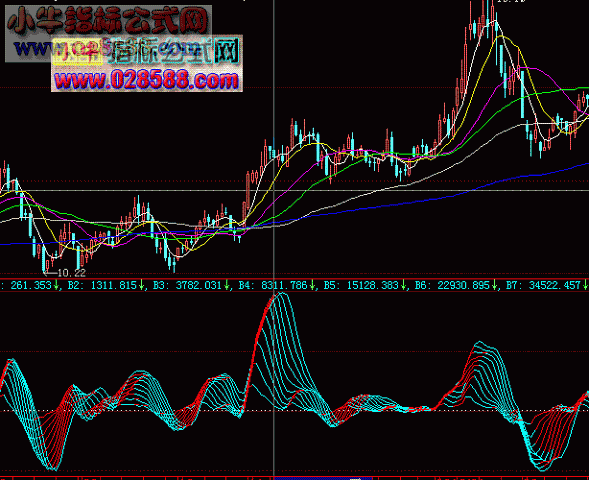Click the yellow-boxed watermark logo text
Screen dimensions: 589x480
point(77,52)
